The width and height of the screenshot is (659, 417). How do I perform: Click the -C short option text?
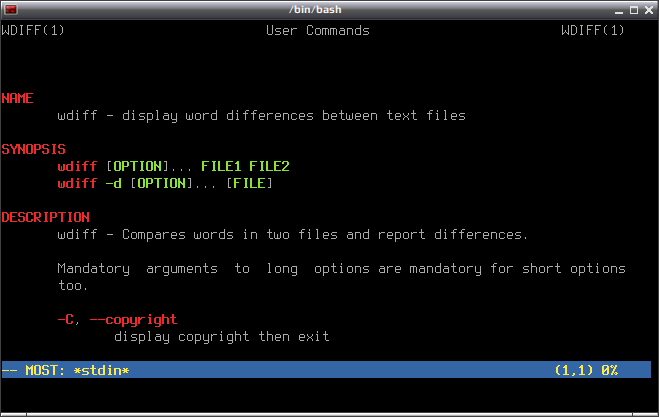(x=66, y=320)
